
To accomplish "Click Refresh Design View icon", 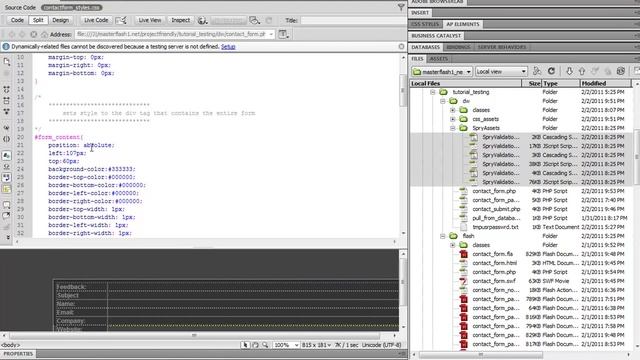I will 269,20.
